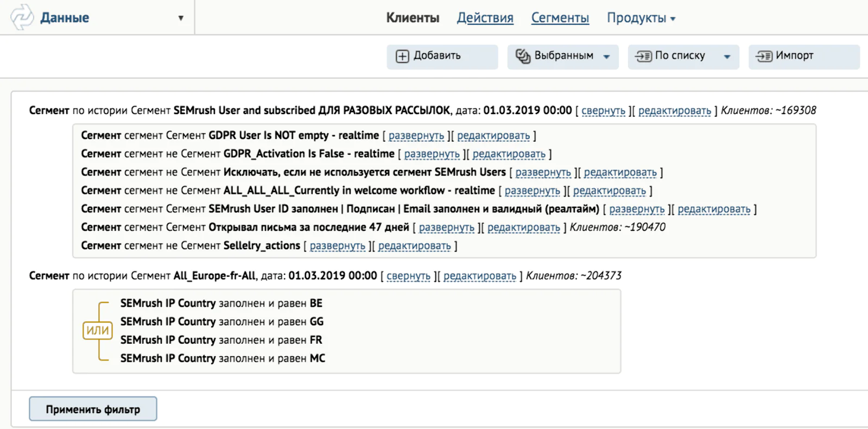Collapse the All_Europe-fr-All segment
The height and width of the screenshot is (429, 868).
pos(408,276)
